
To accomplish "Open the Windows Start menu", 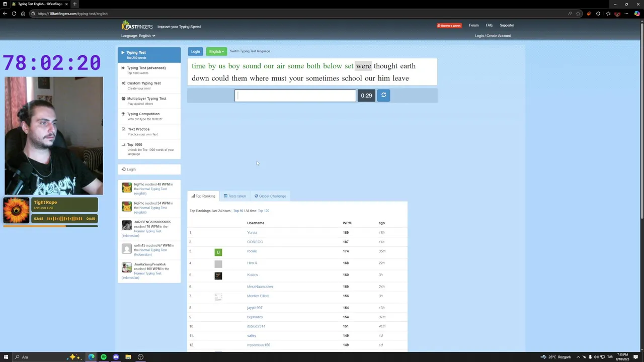I will click(6, 357).
